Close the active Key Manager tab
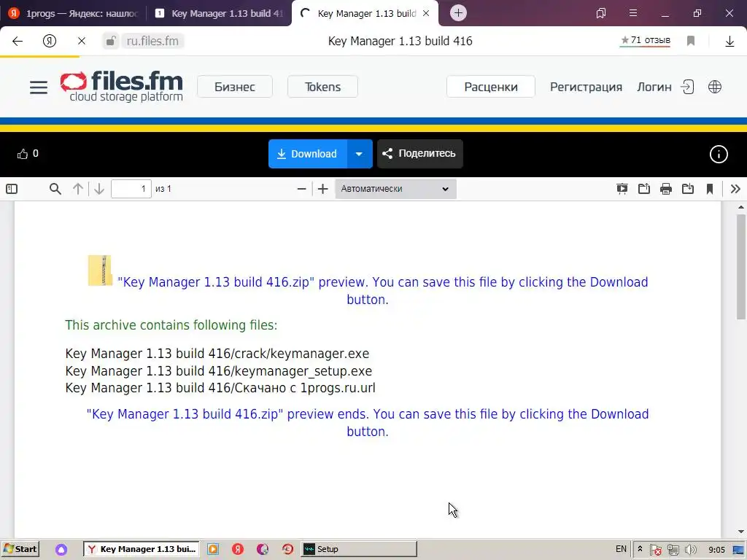This screenshot has width=747, height=560. 426,13
